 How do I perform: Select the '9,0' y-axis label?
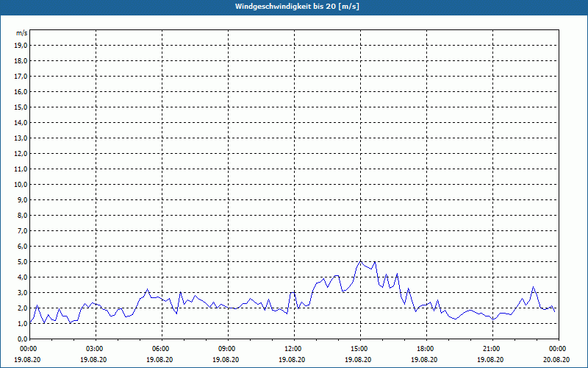tap(22, 199)
